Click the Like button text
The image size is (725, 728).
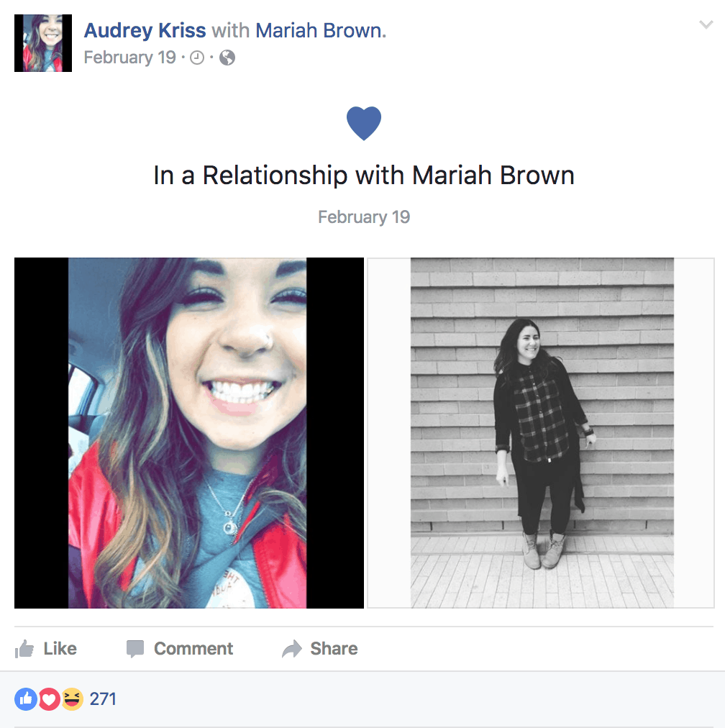tap(60, 649)
